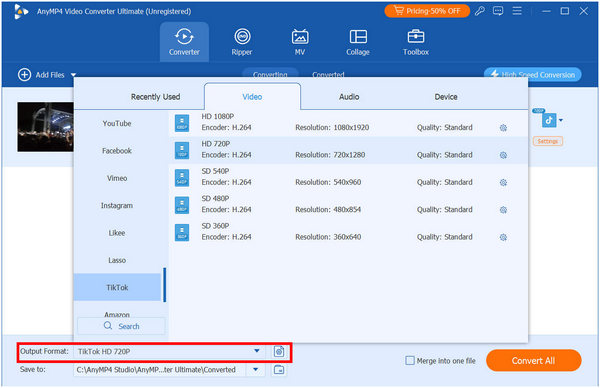Click the Resolution: 540x960 text
This screenshot has height=388, width=600.
click(x=328, y=182)
